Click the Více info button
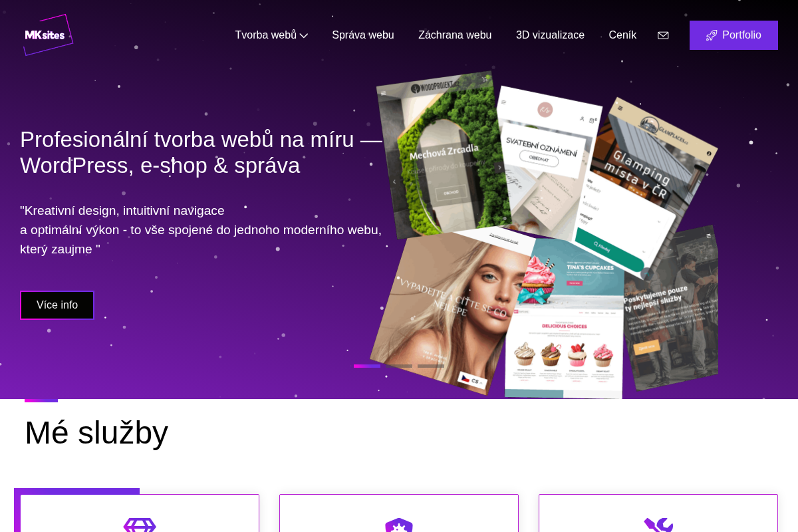The height and width of the screenshot is (532, 798). point(57,305)
